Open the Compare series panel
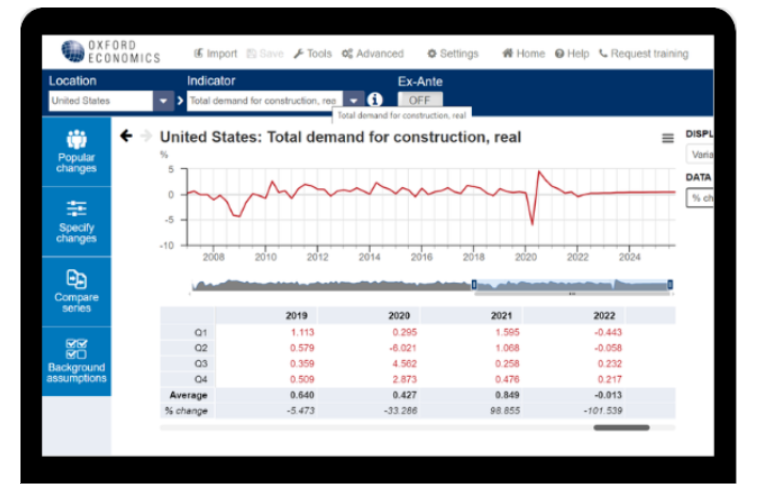The width and height of the screenshot is (768, 491). 76,279
